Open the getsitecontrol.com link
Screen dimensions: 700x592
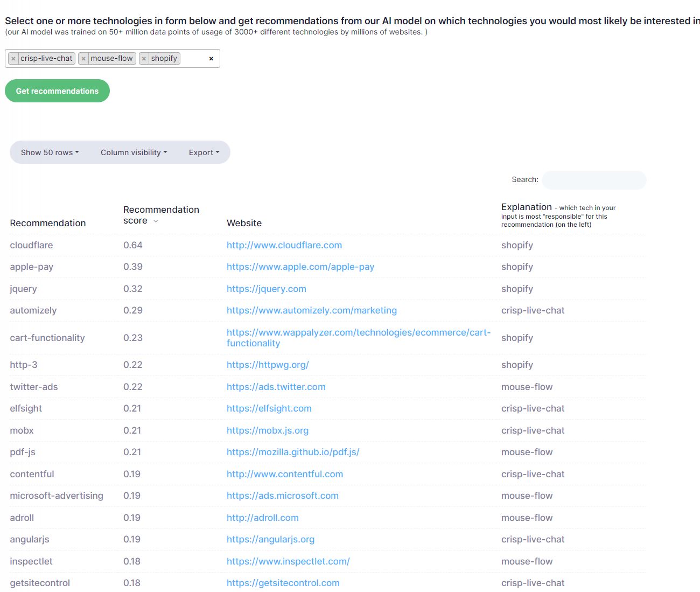pyautogui.click(x=283, y=583)
